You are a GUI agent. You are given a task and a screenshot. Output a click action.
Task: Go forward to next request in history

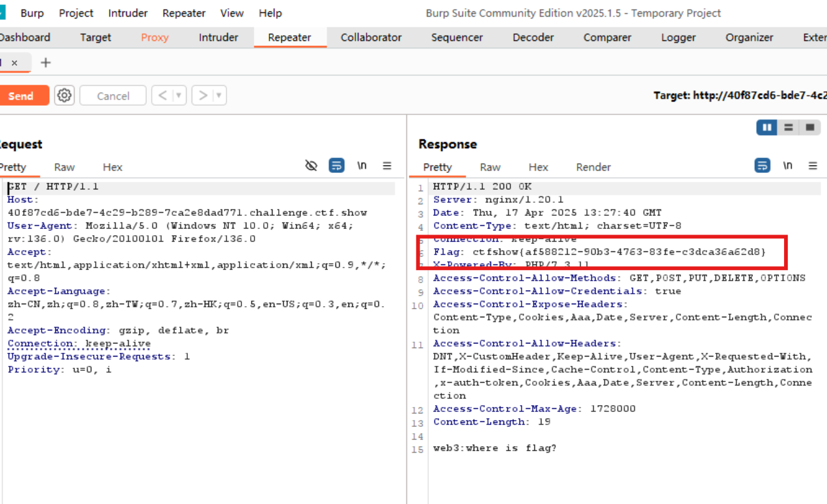coord(202,96)
